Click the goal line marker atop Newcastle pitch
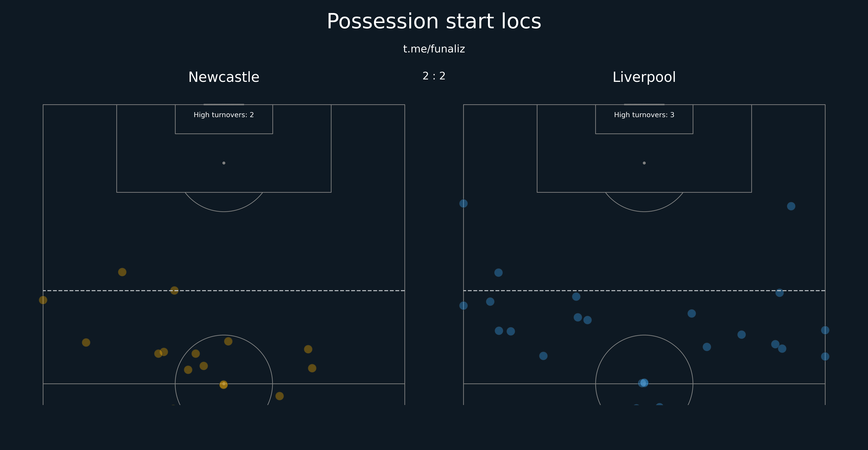Screen dimensions: 868x450 (224, 104)
